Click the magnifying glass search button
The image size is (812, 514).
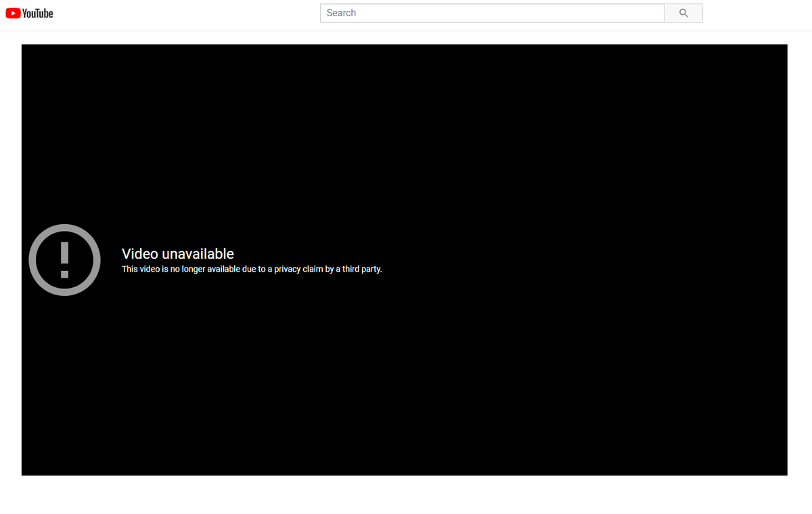[683, 13]
